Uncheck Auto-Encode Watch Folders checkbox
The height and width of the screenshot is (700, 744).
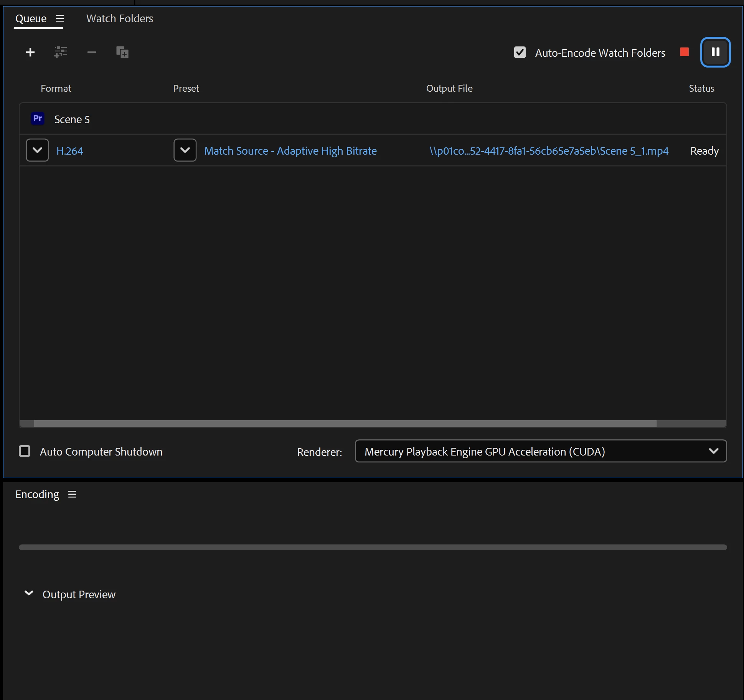(520, 52)
